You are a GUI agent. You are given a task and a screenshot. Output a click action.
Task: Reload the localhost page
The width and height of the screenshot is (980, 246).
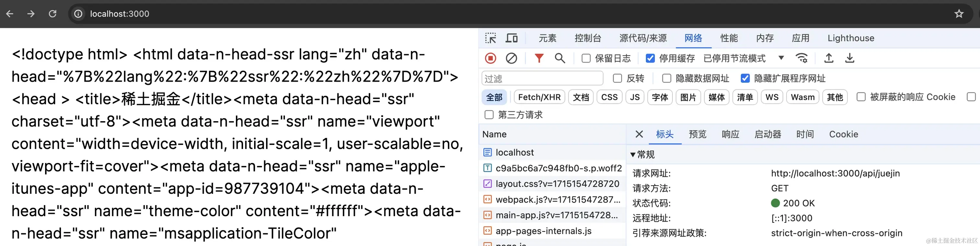52,14
